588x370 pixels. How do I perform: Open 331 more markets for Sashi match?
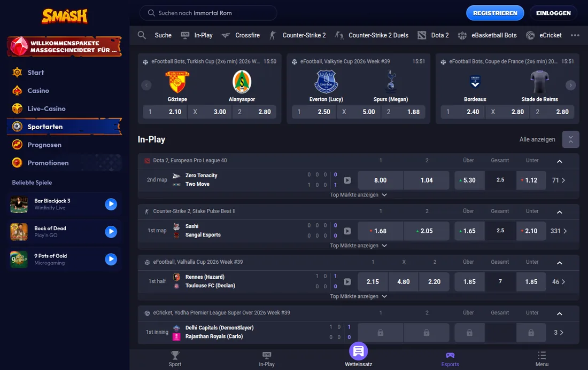tap(559, 231)
